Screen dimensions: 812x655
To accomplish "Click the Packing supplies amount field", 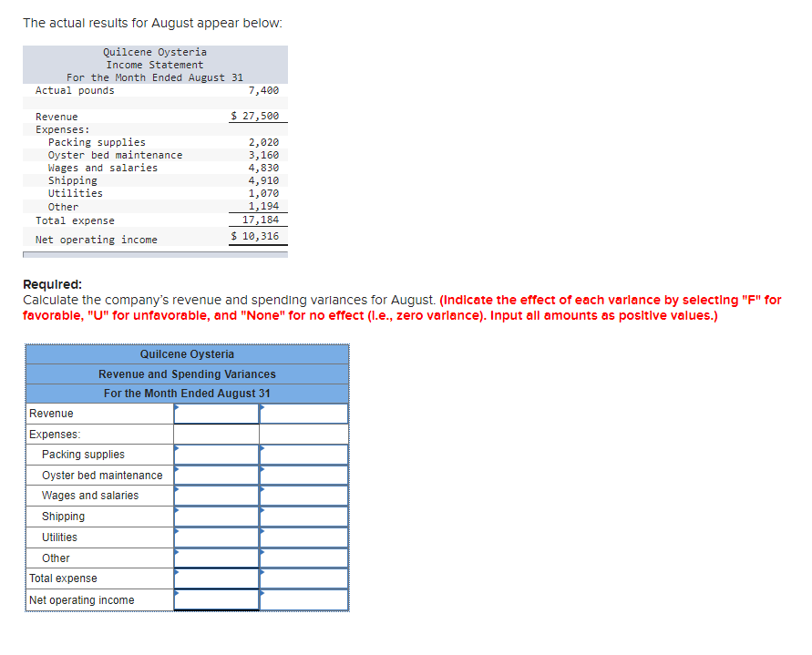I will click(216, 454).
